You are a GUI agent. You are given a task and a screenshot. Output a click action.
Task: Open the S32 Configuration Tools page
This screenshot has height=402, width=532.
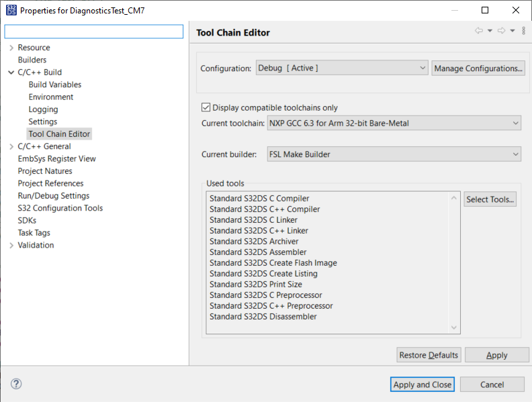pos(60,208)
